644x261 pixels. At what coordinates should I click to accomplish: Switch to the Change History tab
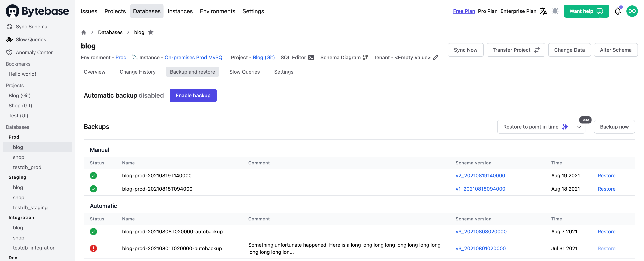[137, 72]
